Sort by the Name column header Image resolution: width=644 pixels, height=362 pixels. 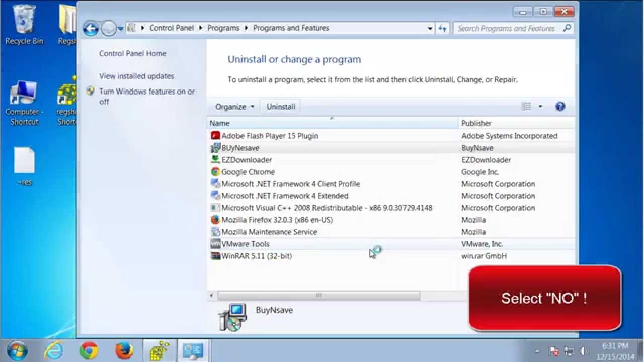[x=333, y=123]
